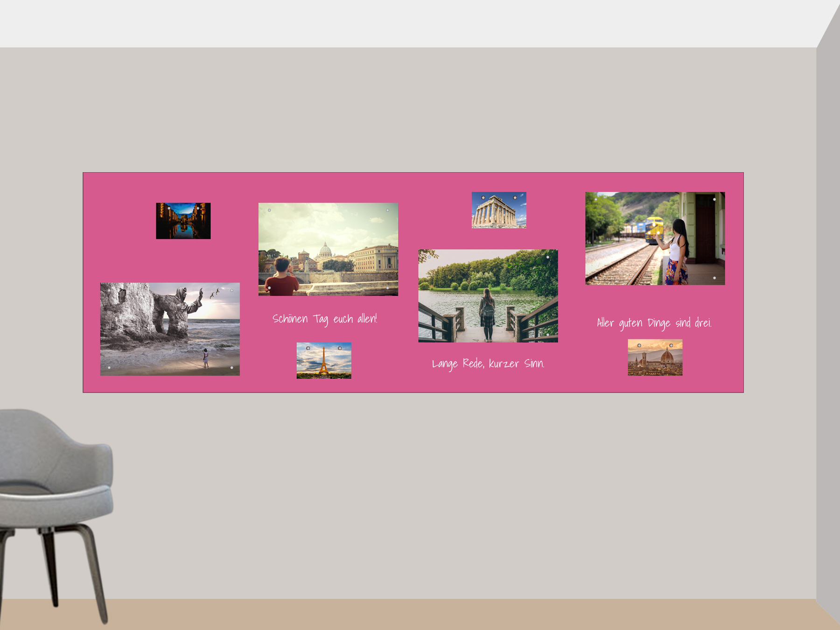This screenshot has width=840, height=630.
Task: Select the bottom-right magnet on train photo
Action: (x=714, y=278)
